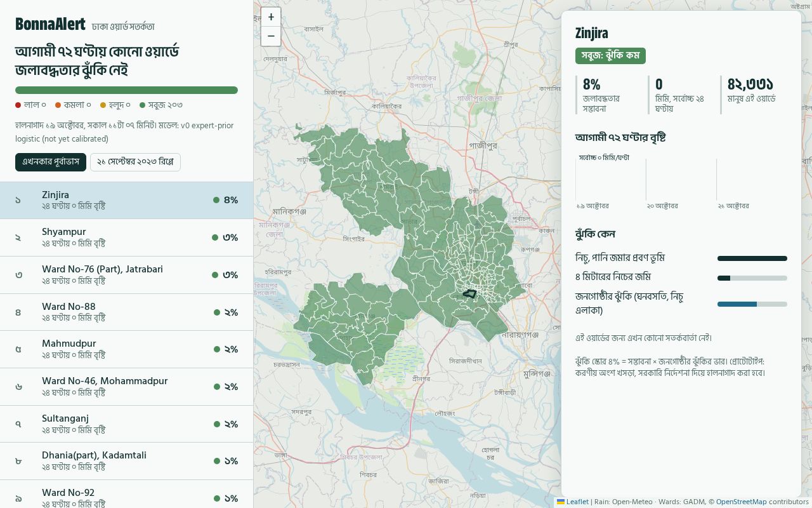Click the low-lying land risk factor bar

pyautogui.click(x=752, y=258)
